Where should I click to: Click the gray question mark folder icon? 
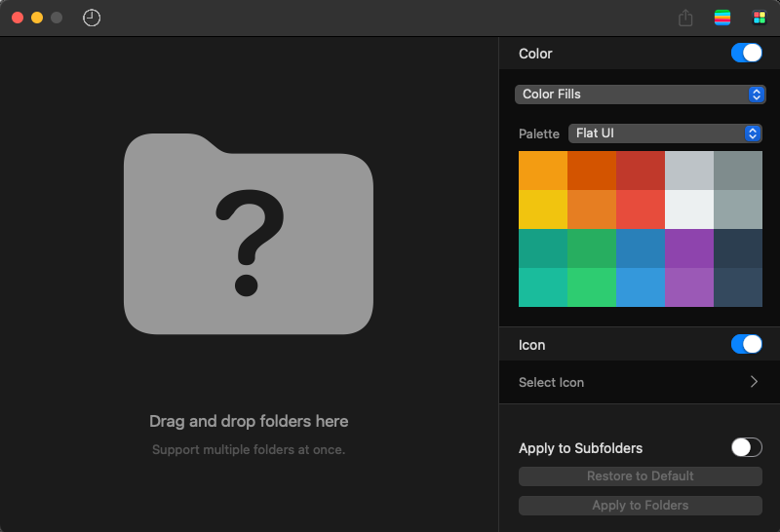tap(249, 233)
